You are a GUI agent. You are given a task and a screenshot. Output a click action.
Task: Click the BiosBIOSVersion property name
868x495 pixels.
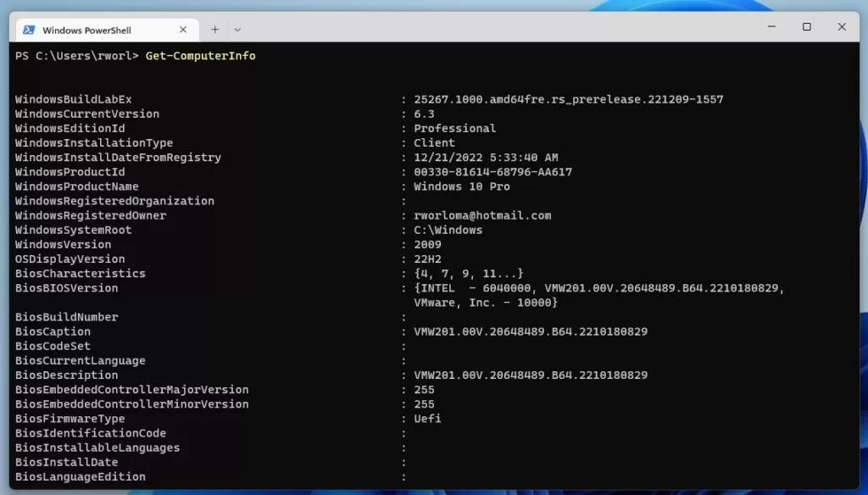(x=66, y=288)
